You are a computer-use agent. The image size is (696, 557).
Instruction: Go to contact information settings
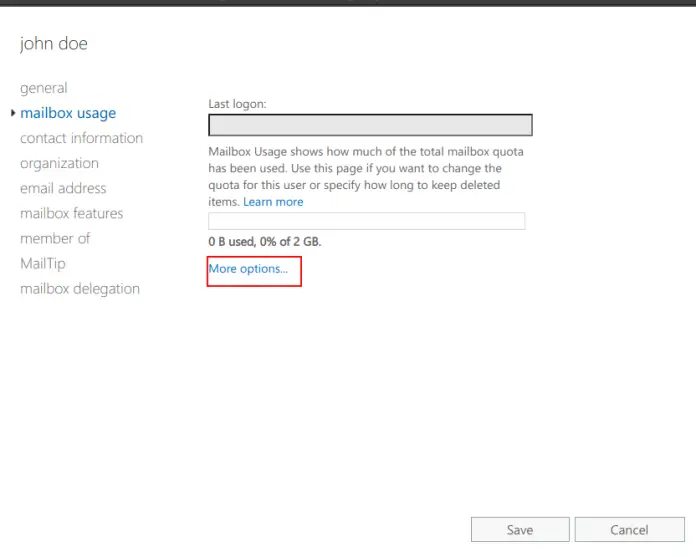tap(81, 138)
